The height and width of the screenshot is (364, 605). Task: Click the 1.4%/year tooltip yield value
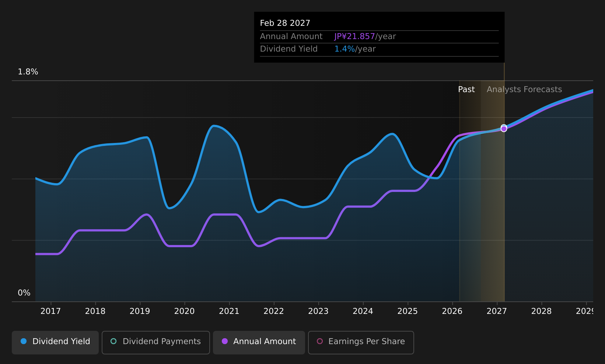[x=355, y=49]
